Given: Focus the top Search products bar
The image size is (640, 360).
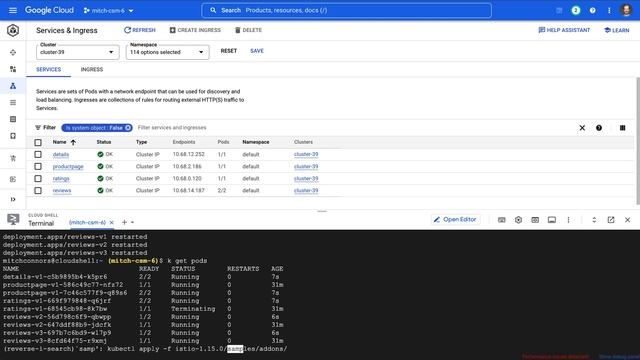Looking at the screenshot, I should tap(347, 11).
